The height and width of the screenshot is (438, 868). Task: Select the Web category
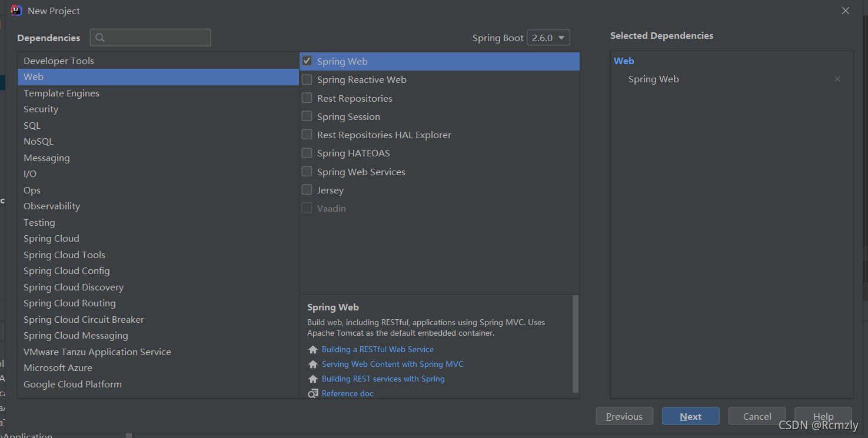[x=158, y=77]
